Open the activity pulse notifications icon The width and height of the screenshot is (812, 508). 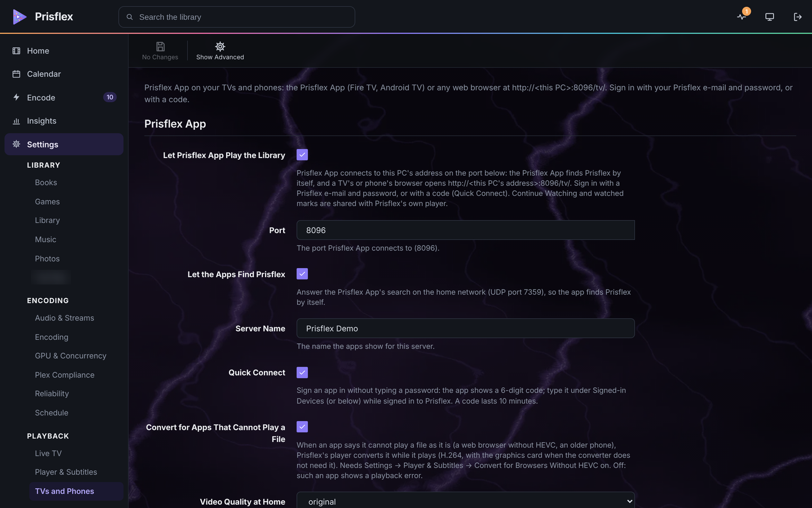[742, 17]
